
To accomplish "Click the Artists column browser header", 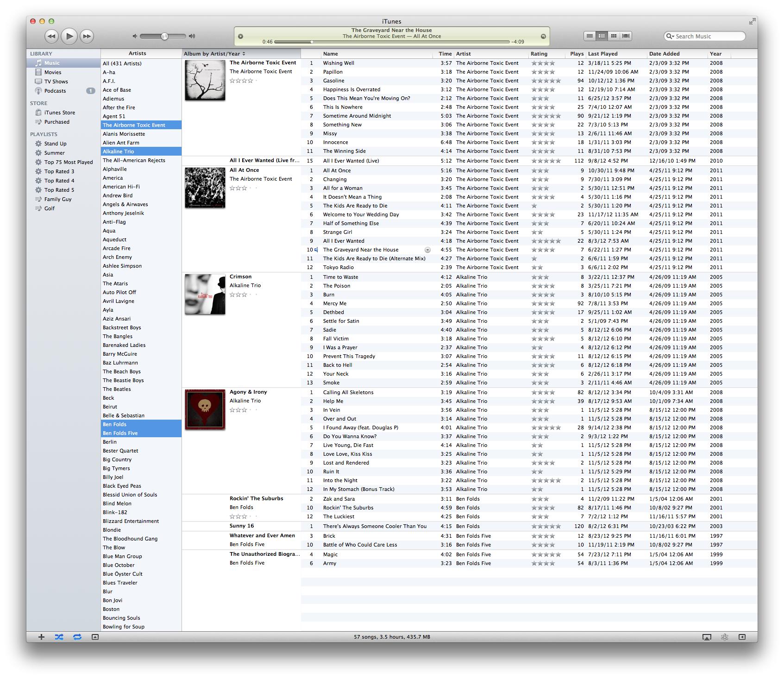I will click(x=141, y=54).
